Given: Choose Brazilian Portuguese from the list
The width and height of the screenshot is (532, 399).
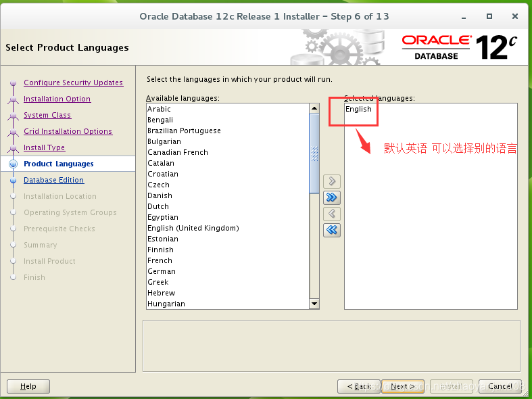Looking at the screenshot, I should tap(228, 131).
